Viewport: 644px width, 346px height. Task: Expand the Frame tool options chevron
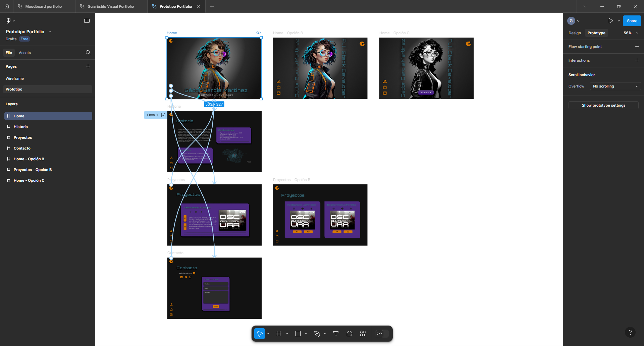coord(287,334)
